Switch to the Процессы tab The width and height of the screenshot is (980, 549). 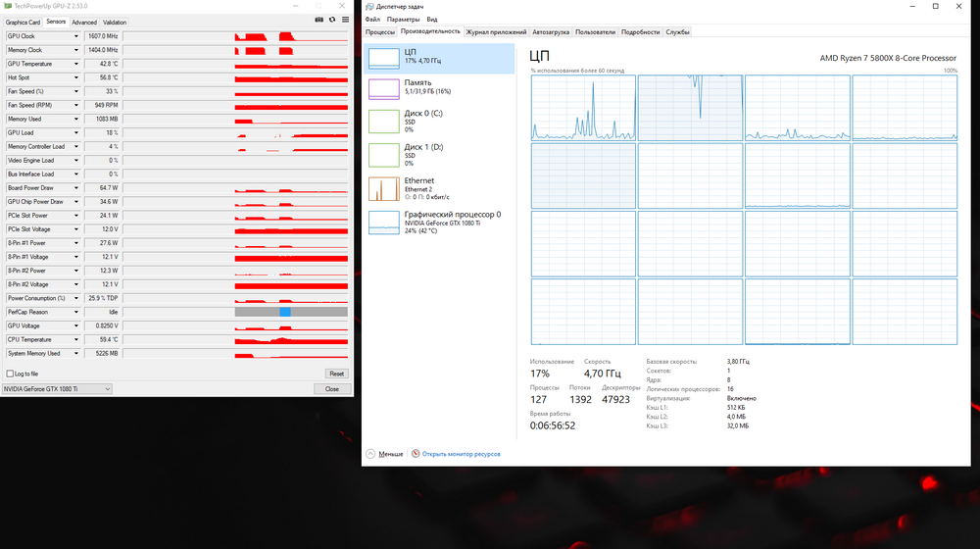point(380,32)
